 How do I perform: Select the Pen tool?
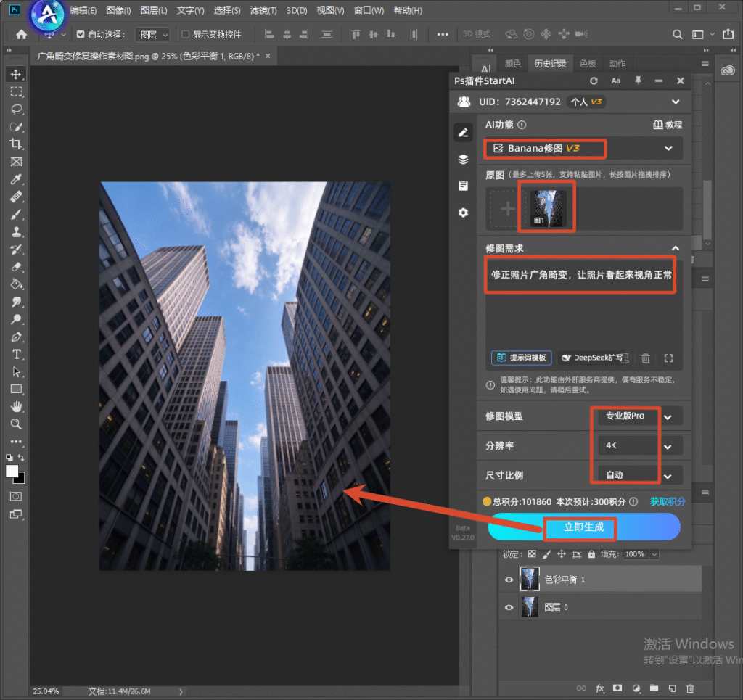click(x=16, y=337)
